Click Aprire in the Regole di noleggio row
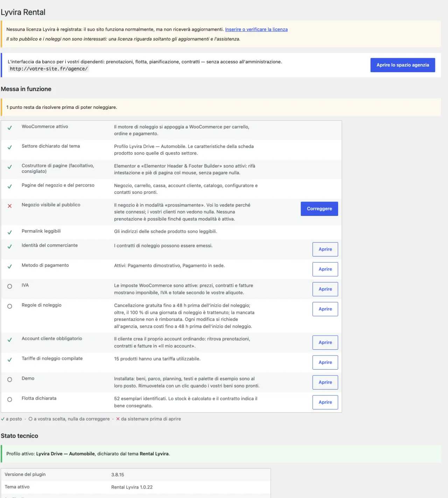This screenshot has width=448, height=498. pos(325,309)
